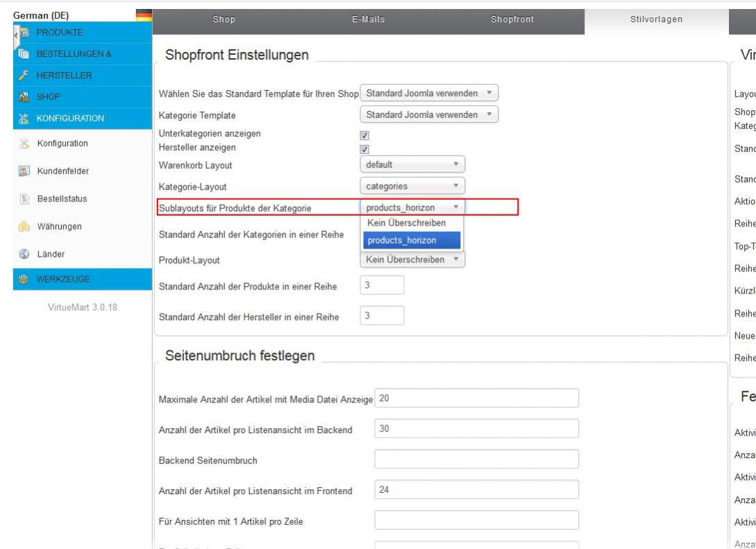The image size is (756, 549).
Task: Open the Kategorie Template dropdown
Action: 429,114
